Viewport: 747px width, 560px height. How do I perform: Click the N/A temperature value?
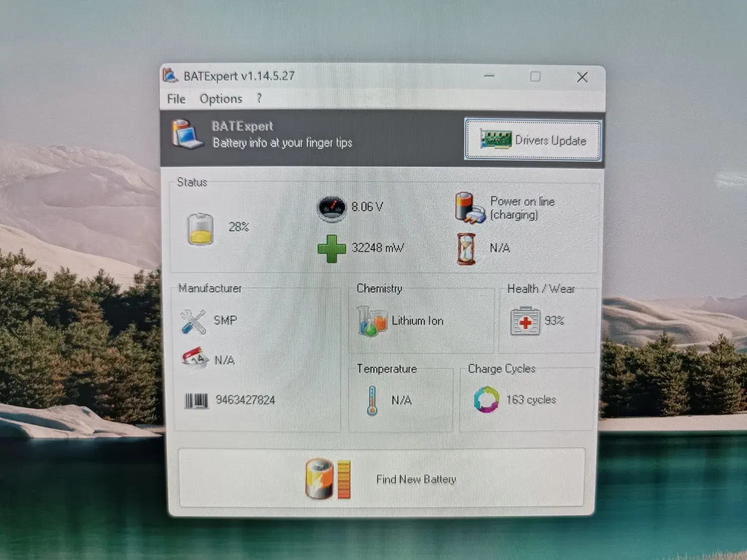click(x=401, y=400)
